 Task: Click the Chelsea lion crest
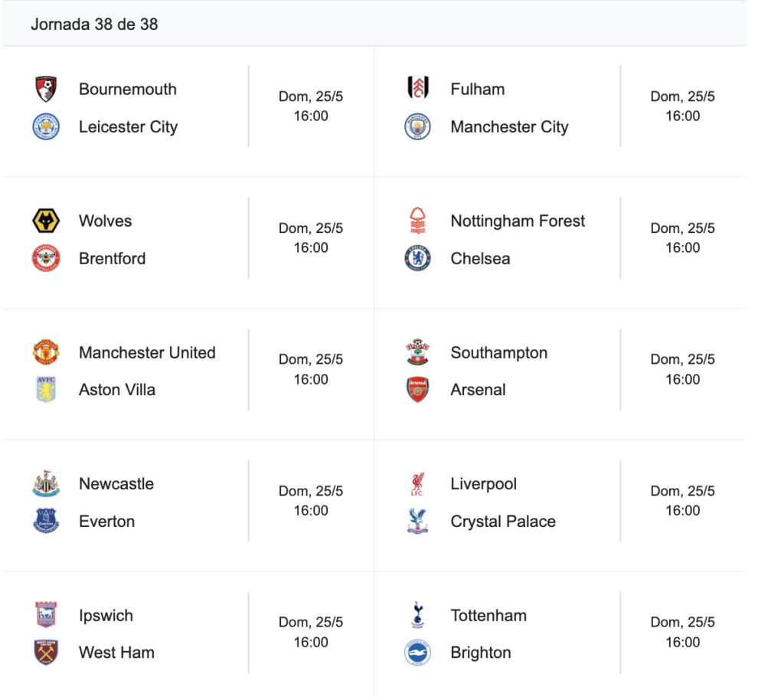coord(417,258)
